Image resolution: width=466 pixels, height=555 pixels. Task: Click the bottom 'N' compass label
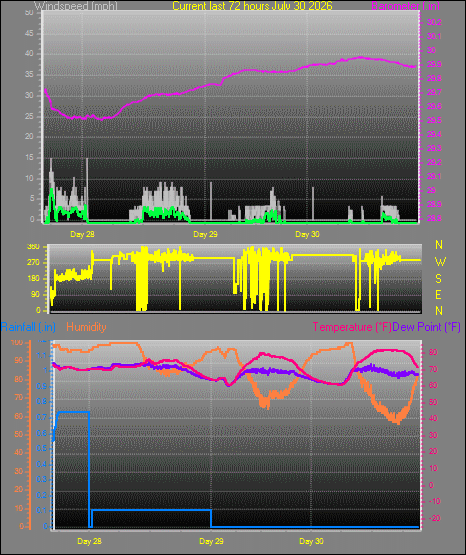(x=439, y=310)
